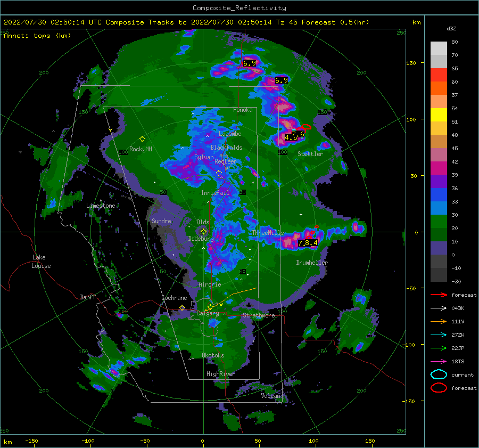
Task: Click the '18TS' track label in legend
Action: coord(458,362)
